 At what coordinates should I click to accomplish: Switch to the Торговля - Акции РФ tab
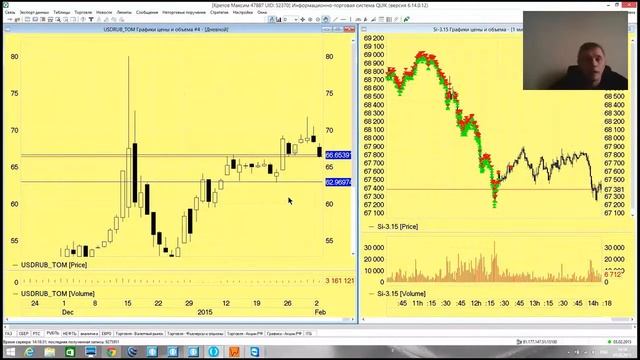(x=244, y=333)
